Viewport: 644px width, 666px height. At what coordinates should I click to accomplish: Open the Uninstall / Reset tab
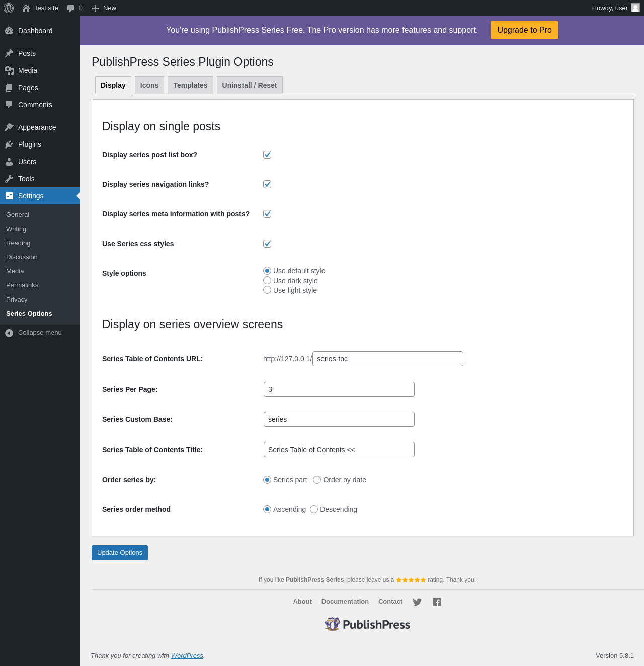(x=250, y=85)
